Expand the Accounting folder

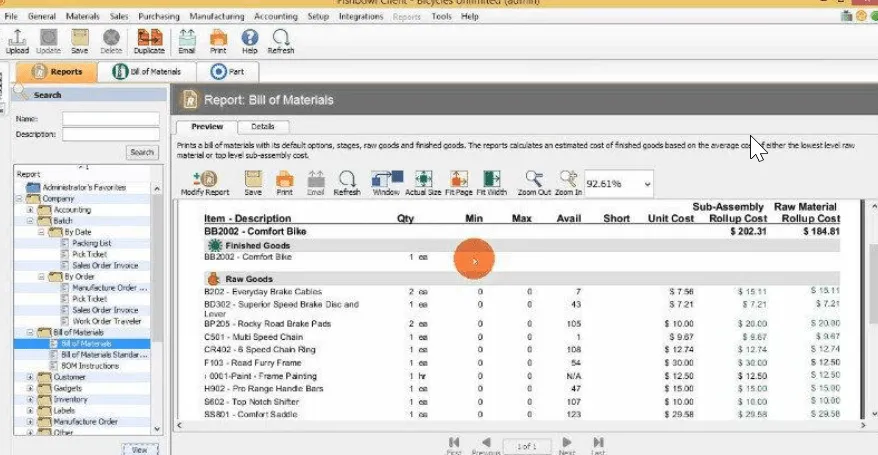30,210
